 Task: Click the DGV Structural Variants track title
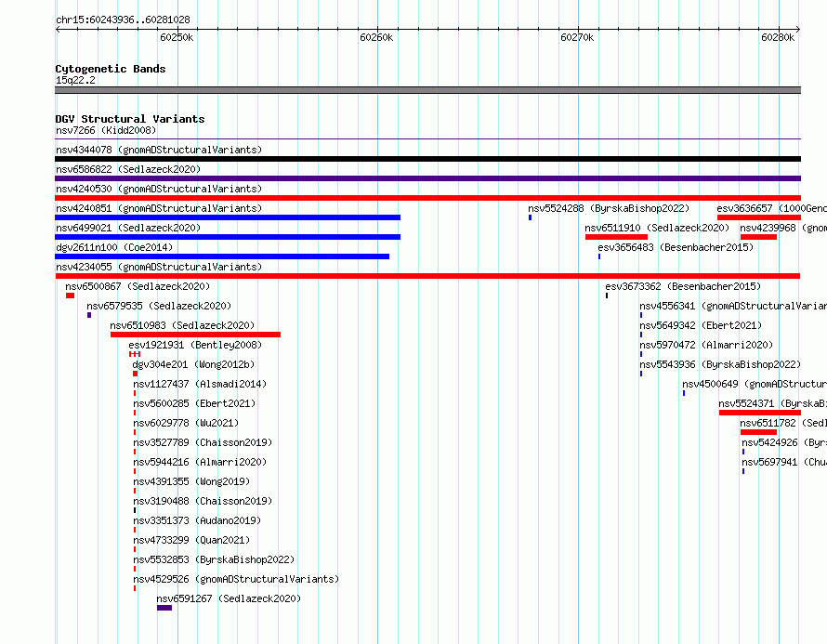130,119
